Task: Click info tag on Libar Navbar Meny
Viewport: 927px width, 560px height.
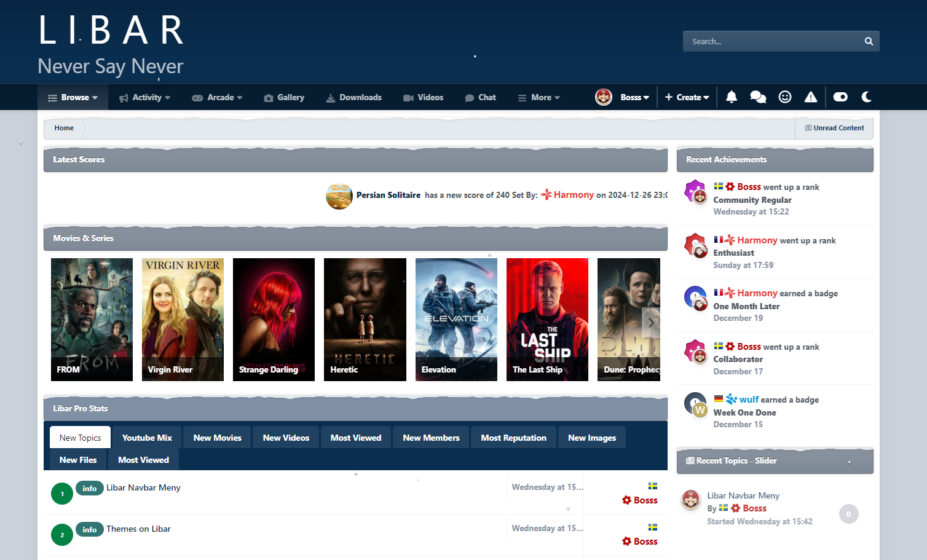Action: click(90, 489)
